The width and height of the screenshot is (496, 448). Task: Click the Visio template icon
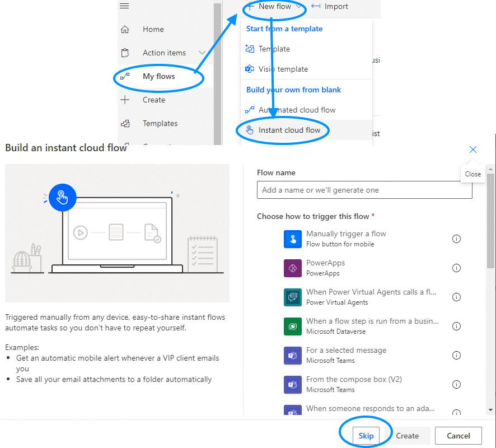pos(250,69)
